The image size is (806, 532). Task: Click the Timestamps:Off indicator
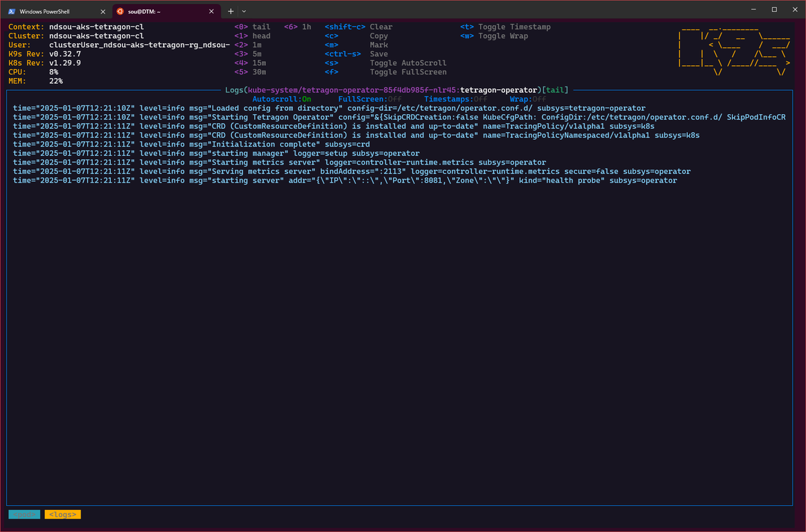(456, 99)
